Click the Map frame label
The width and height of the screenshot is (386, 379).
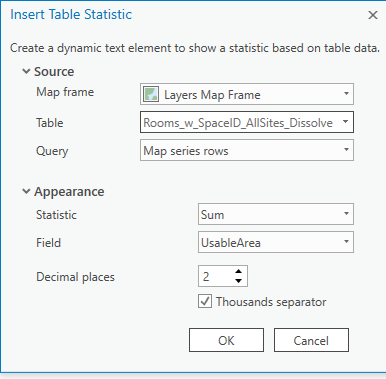[65, 92]
